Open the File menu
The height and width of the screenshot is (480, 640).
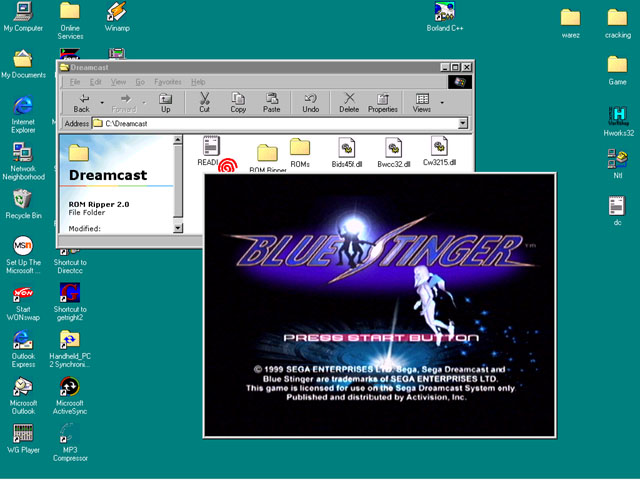[x=75, y=82]
